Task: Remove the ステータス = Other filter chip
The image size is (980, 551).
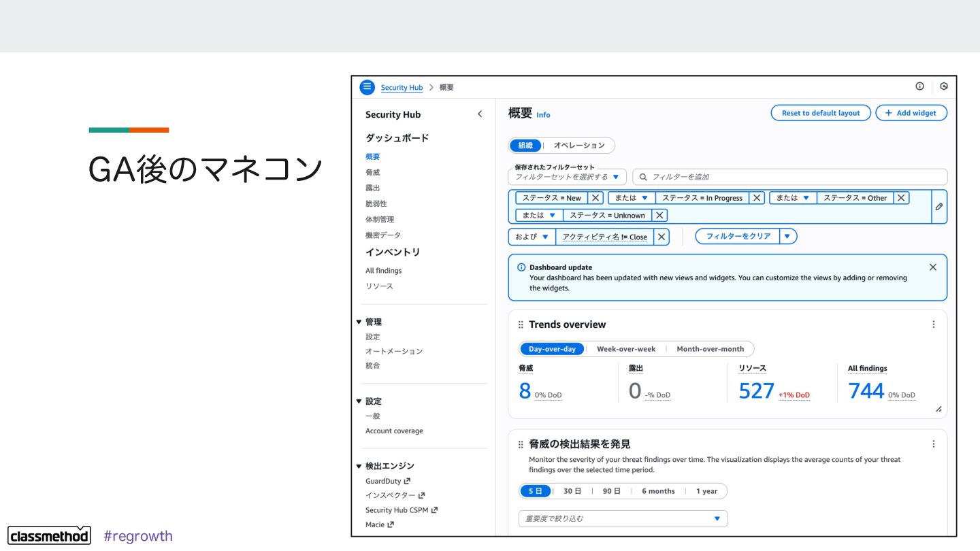Action: 901,198
